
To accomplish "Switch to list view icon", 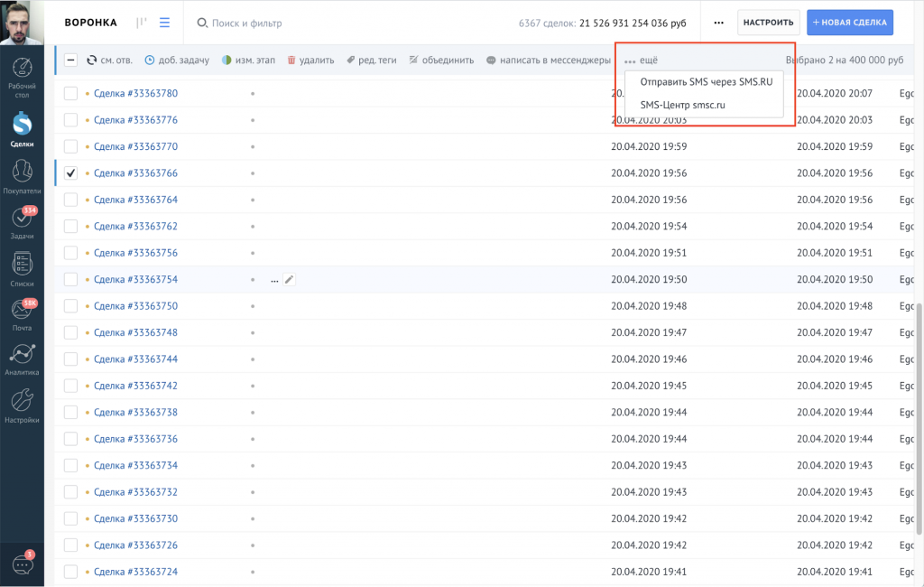I will [164, 23].
